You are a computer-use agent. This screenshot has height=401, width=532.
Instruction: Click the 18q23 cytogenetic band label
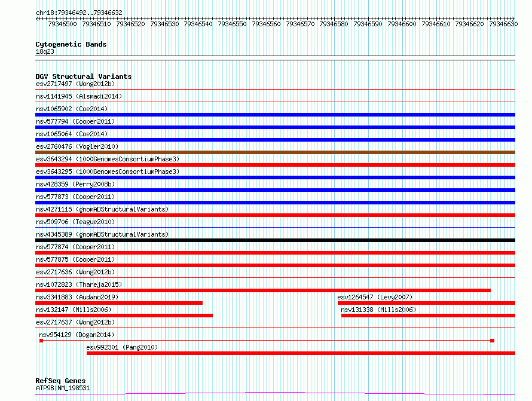tap(45, 51)
